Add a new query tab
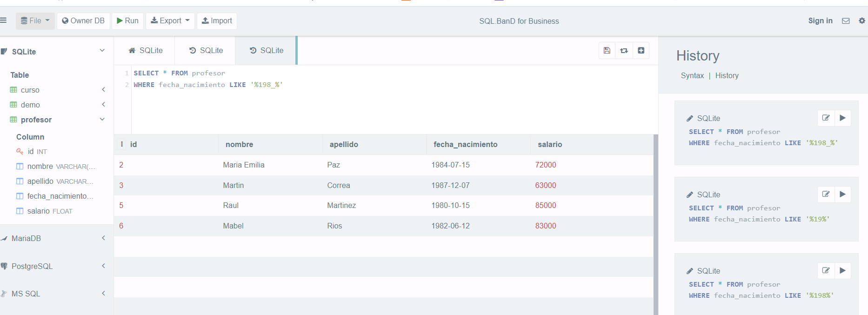The height and width of the screenshot is (315, 868). [641, 50]
